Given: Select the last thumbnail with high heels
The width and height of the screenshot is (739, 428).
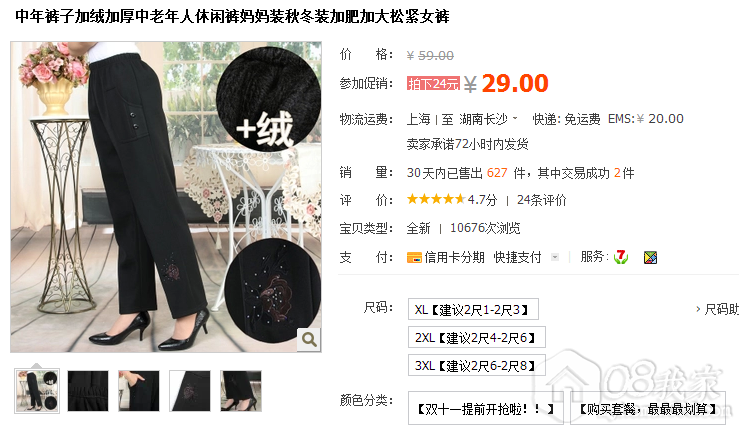Looking at the screenshot, I should 241,391.
